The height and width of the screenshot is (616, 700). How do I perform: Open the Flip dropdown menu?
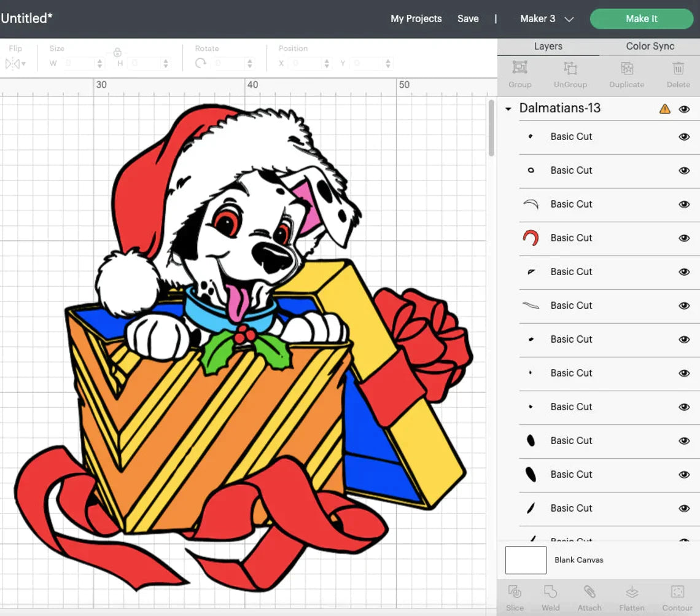pyautogui.click(x=15, y=63)
